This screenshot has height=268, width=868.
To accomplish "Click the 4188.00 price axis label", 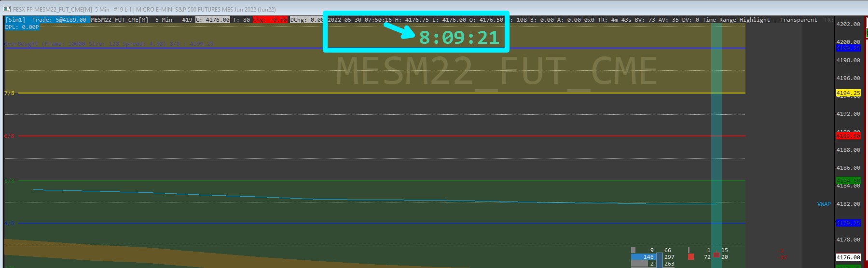I will point(848,150).
